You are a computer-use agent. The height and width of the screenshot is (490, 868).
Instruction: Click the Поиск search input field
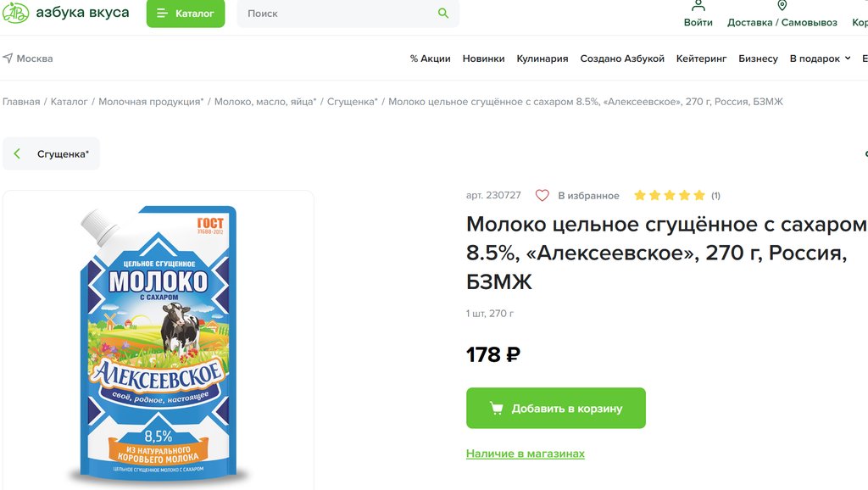339,14
